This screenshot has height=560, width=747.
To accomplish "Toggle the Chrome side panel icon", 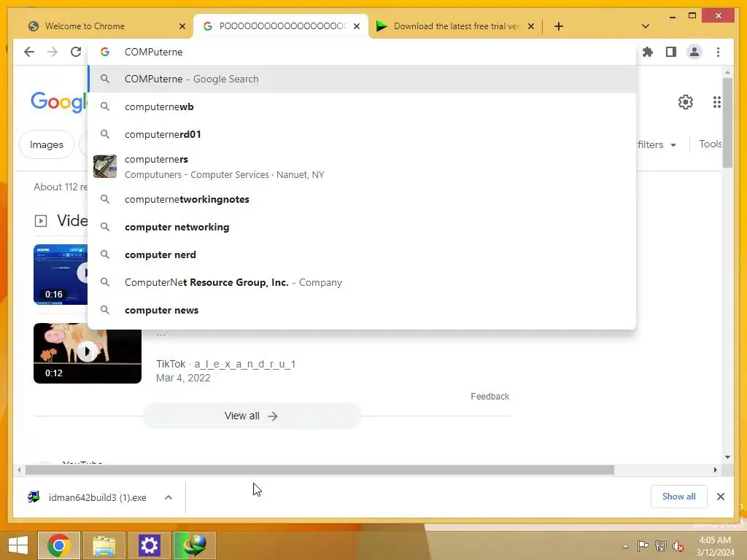I will click(x=671, y=52).
